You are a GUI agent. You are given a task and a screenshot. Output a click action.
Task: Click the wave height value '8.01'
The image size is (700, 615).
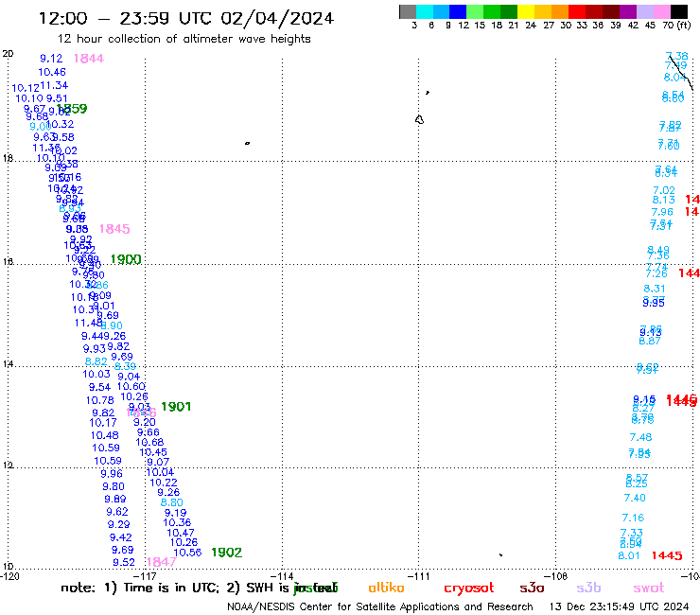click(629, 556)
